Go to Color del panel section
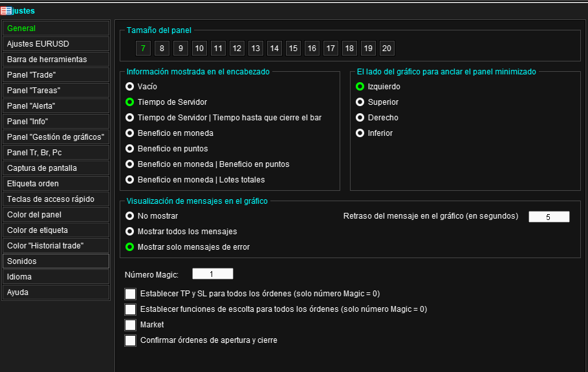The height and width of the screenshot is (372, 588). click(x=56, y=215)
